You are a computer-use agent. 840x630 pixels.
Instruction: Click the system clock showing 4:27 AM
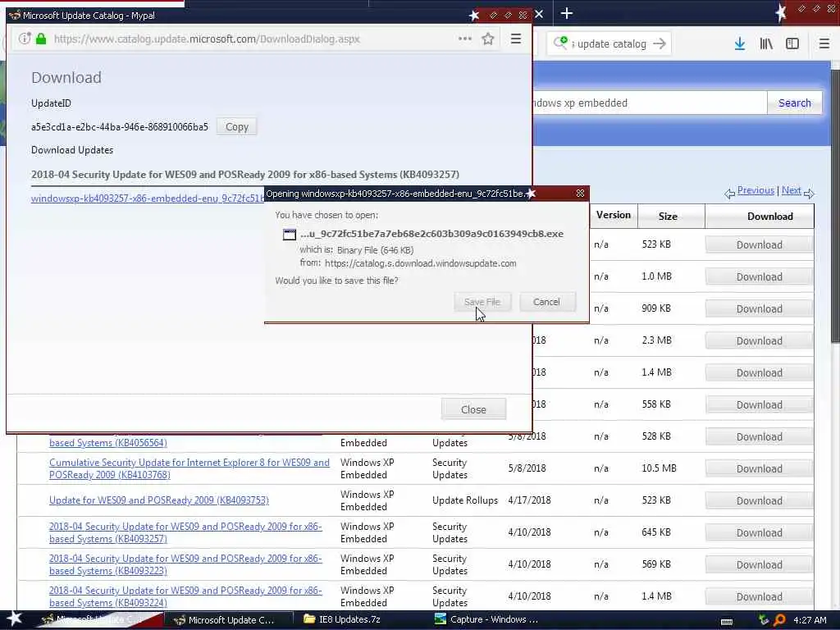click(x=810, y=620)
